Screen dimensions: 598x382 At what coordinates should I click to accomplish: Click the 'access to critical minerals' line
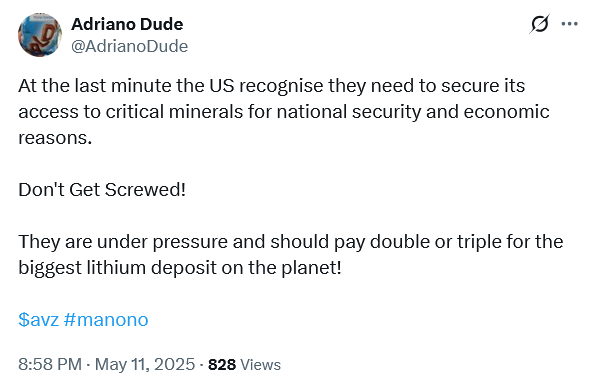(284, 112)
